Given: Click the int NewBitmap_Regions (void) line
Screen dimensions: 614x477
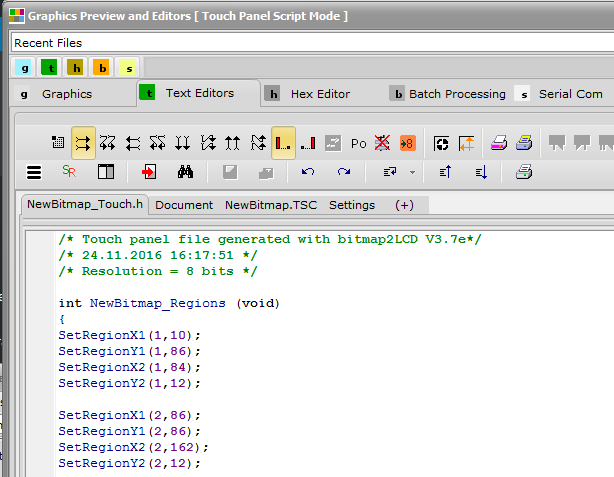Looking at the screenshot, I should [x=169, y=303].
